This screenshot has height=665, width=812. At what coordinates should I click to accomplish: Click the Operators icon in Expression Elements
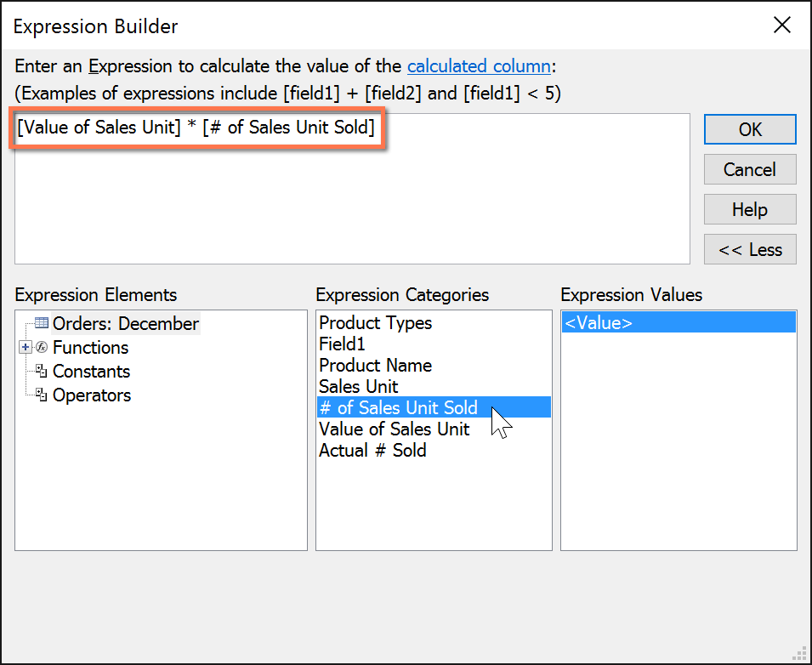click(x=42, y=395)
